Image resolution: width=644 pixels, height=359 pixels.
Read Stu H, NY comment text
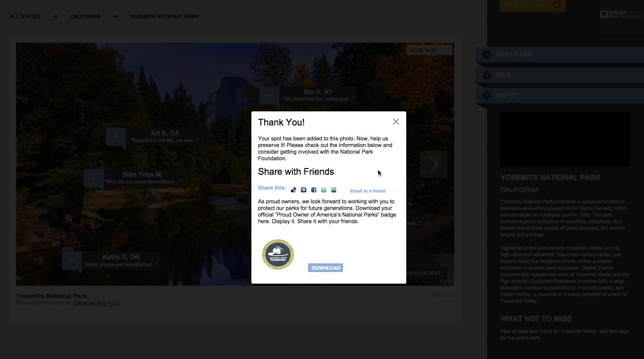(318, 99)
